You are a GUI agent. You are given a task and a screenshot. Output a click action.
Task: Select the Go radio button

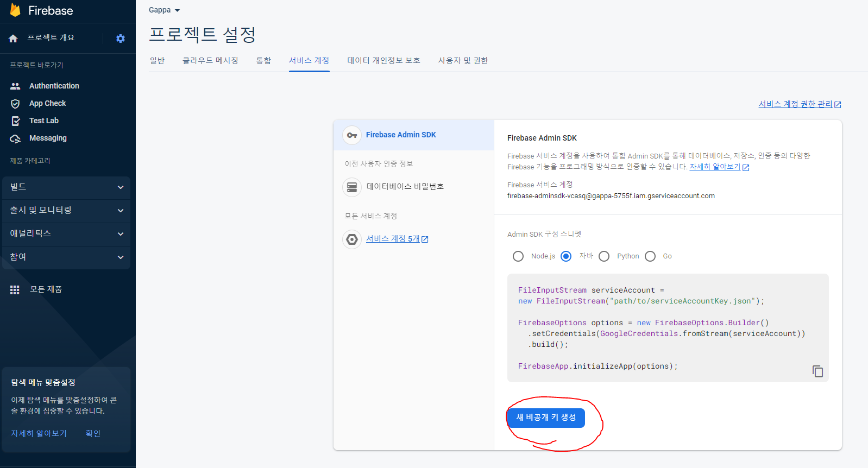point(650,256)
